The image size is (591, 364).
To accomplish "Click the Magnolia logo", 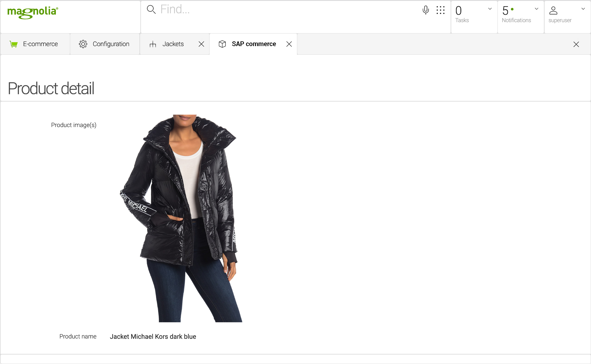I will pyautogui.click(x=33, y=12).
